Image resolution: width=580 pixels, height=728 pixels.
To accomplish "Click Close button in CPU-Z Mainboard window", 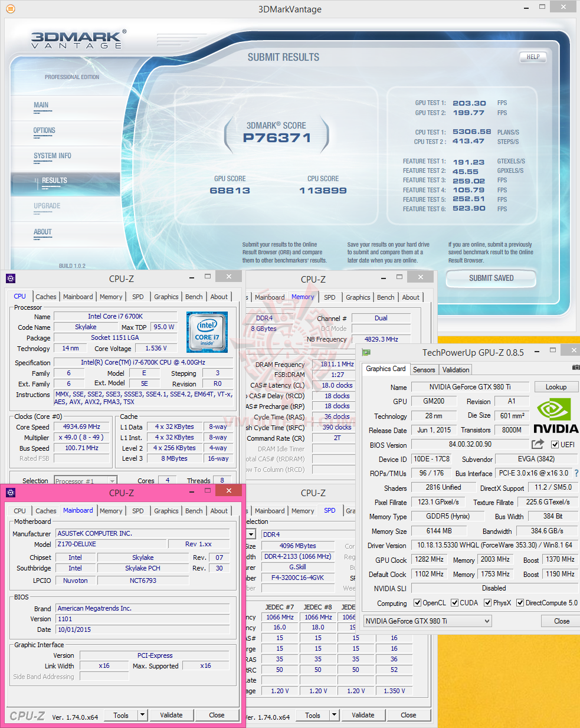I will [x=217, y=715].
